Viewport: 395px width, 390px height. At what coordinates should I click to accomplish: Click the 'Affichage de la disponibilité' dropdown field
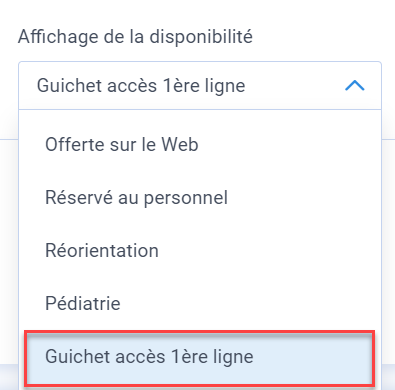(x=200, y=86)
